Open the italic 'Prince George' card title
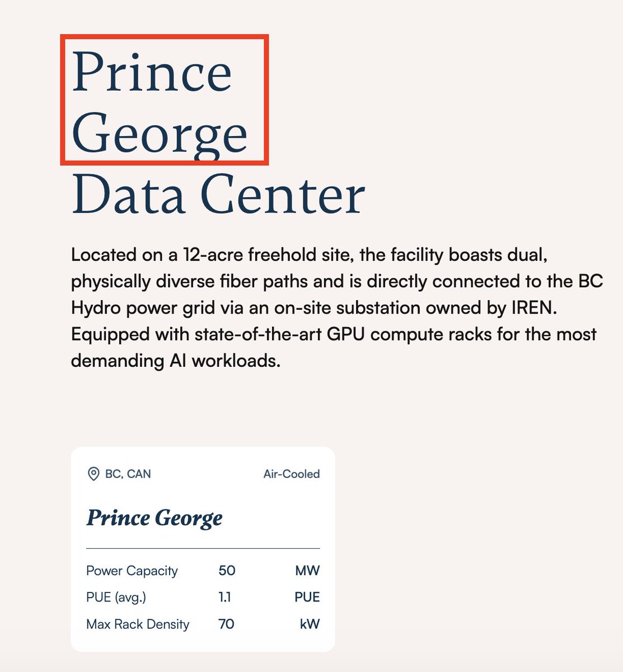Viewport: 623px width, 672px height. click(154, 518)
